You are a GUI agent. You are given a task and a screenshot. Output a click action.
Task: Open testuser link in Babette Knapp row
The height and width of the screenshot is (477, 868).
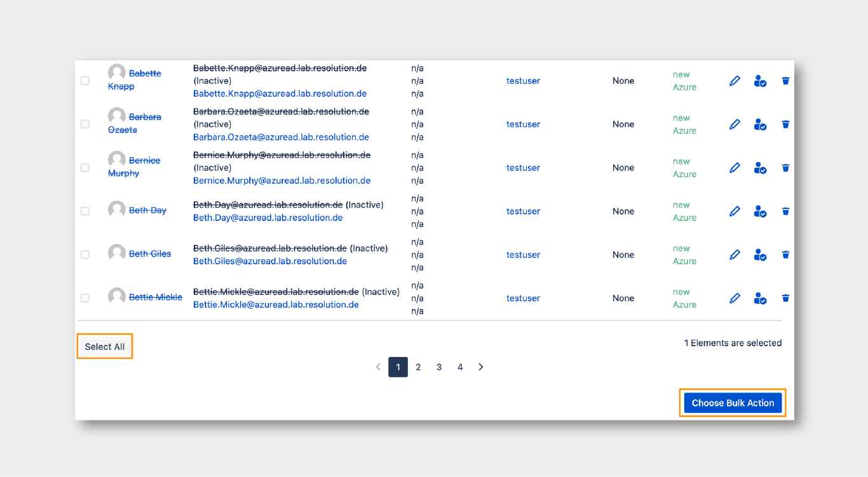pos(523,81)
